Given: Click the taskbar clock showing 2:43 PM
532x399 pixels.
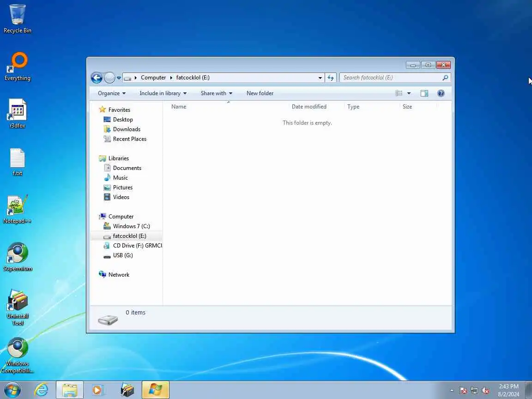Looking at the screenshot, I should click(508, 390).
